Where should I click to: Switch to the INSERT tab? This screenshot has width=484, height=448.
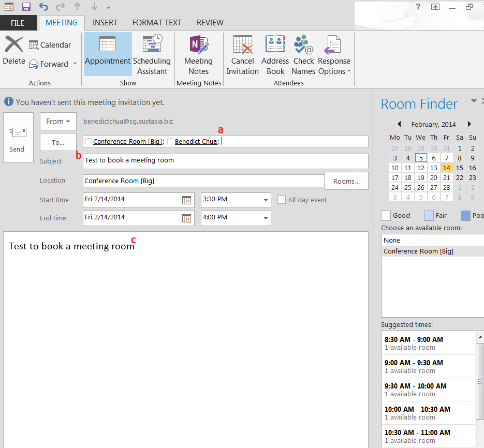105,23
